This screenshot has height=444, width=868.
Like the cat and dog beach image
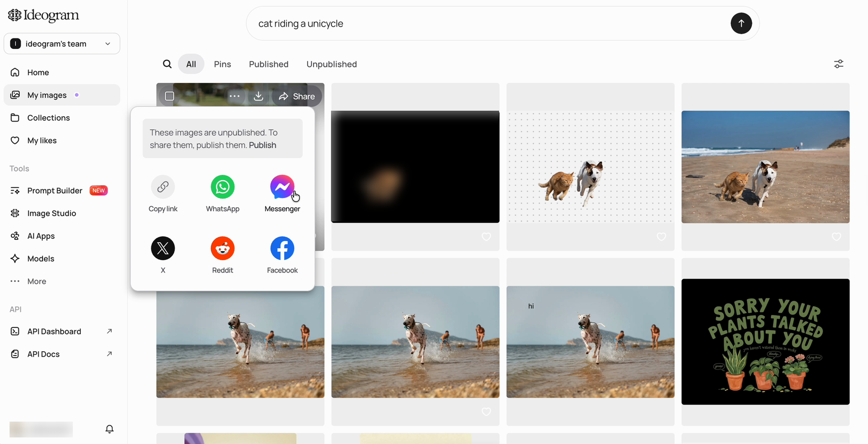pyautogui.click(x=837, y=237)
